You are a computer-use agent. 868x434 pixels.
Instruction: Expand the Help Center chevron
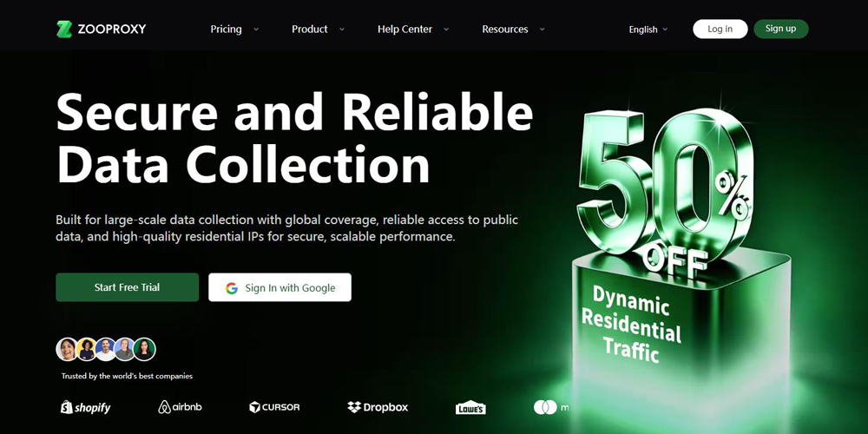(446, 30)
